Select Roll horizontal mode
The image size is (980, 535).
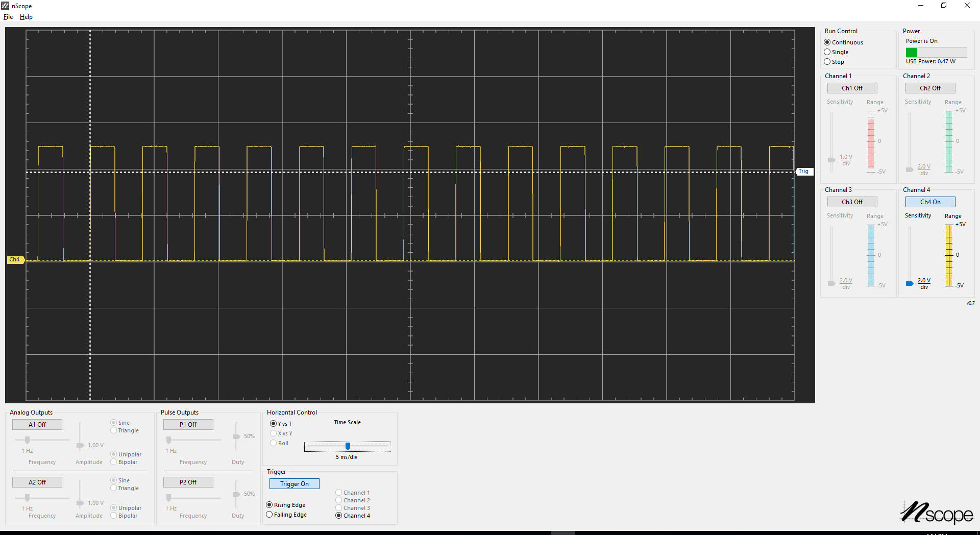point(274,443)
